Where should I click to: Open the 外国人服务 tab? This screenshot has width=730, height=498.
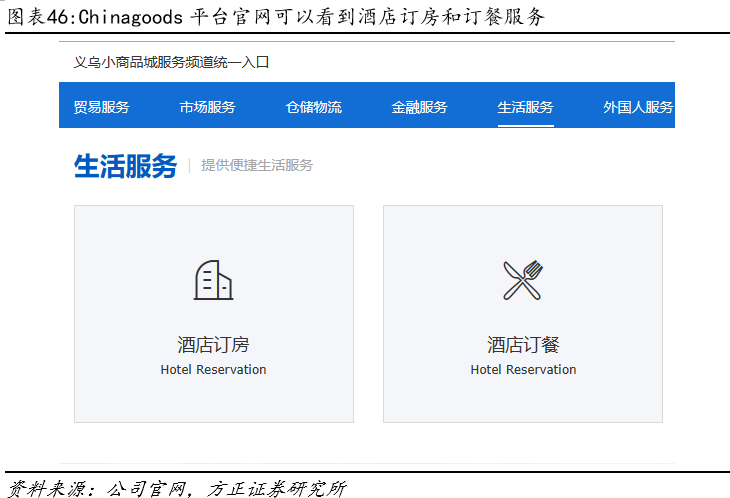[638, 107]
